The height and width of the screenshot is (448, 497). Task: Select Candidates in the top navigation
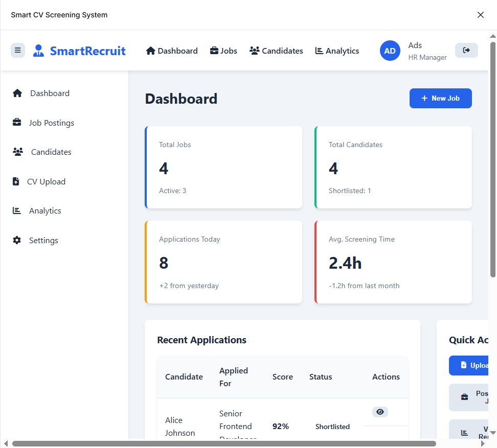click(276, 51)
